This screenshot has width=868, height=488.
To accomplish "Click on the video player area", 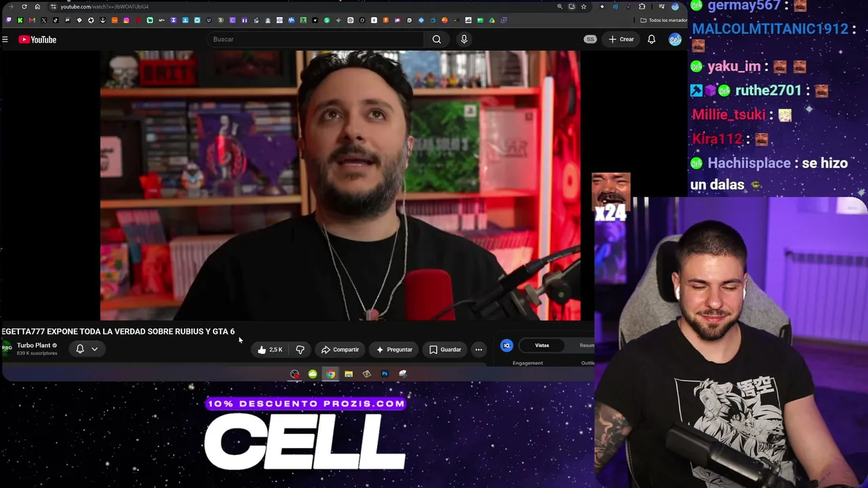I will [340, 185].
